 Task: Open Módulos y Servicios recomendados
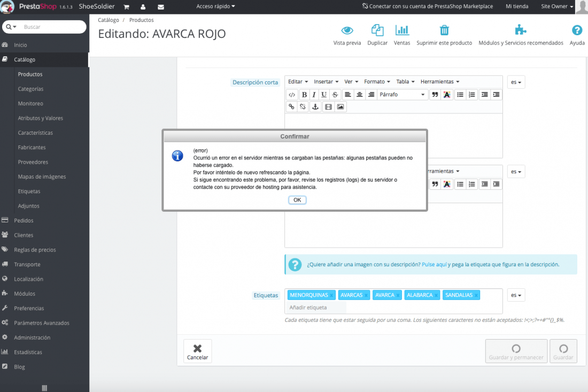click(x=521, y=36)
